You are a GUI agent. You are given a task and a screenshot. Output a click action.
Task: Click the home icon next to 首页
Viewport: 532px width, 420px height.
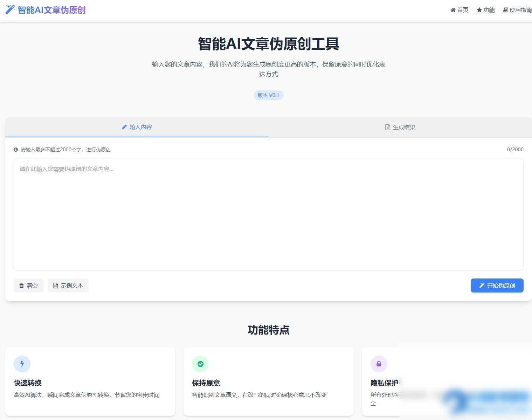(x=452, y=10)
